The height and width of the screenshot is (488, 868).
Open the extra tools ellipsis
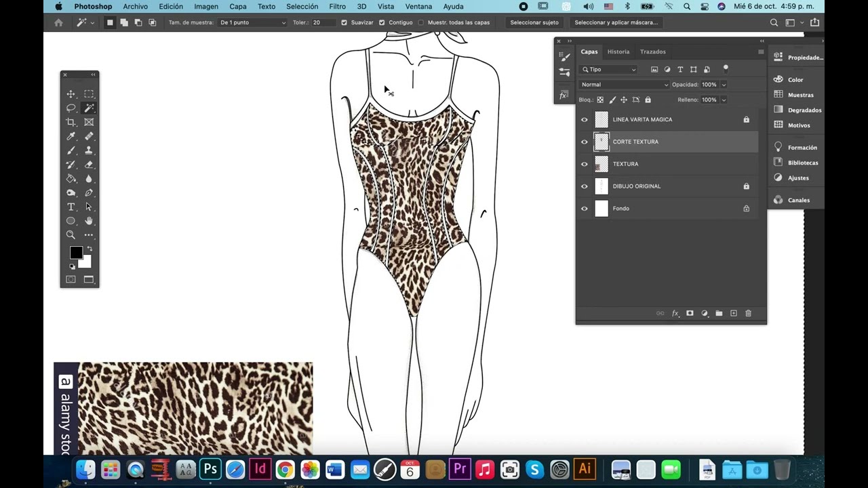[x=89, y=235]
